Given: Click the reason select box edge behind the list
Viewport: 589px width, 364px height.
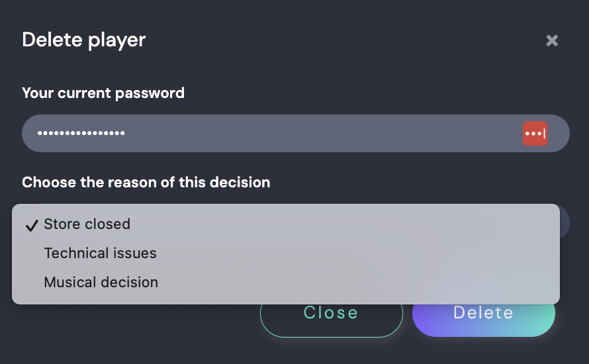Looking at the screenshot, I should [565, 222].
